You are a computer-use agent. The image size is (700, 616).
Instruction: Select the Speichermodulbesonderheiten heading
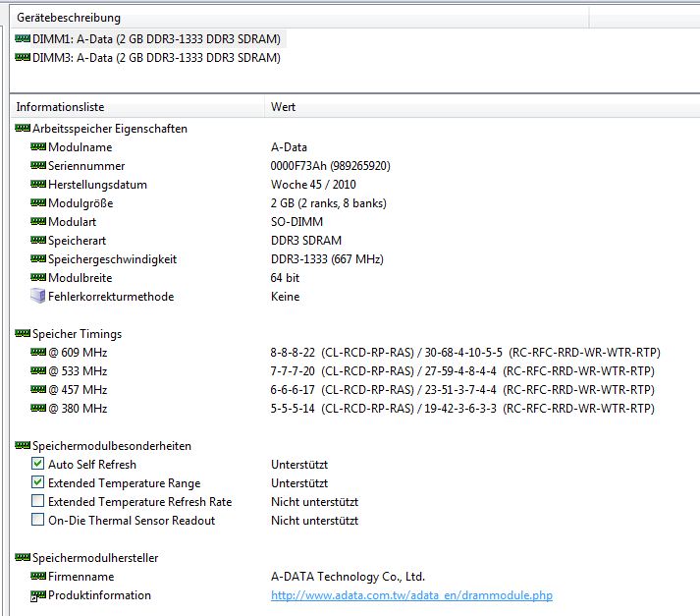112,446
